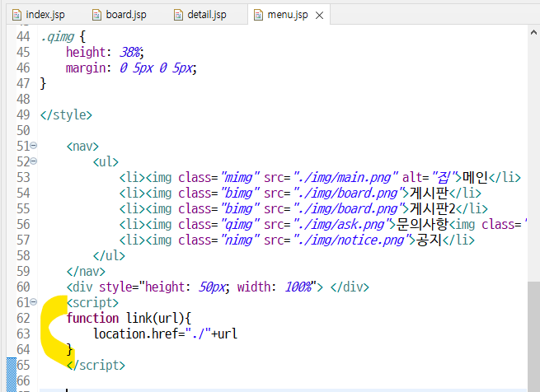Click the closing </style> tag
The height and width of the screenshot is (392, 540).
coord(66,115)
